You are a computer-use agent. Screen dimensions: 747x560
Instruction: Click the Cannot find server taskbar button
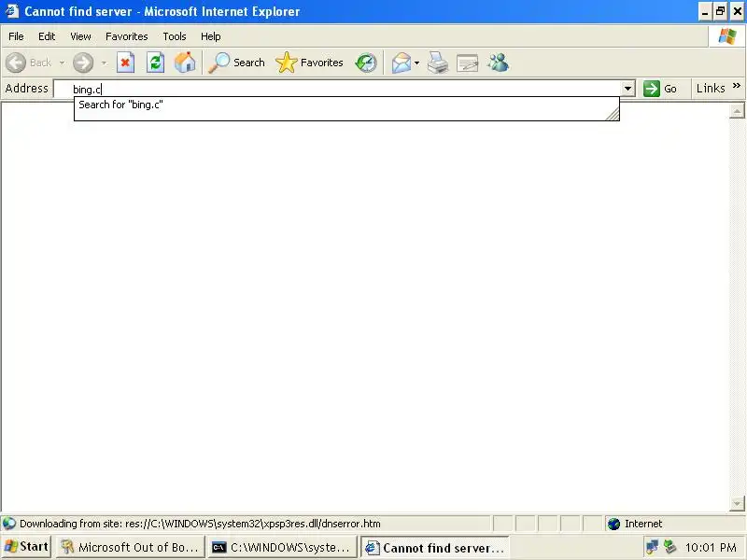coord(434,548)
